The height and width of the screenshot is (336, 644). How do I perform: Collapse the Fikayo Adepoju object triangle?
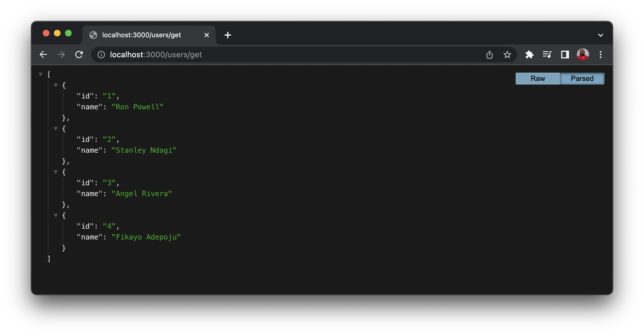(56, 215)
